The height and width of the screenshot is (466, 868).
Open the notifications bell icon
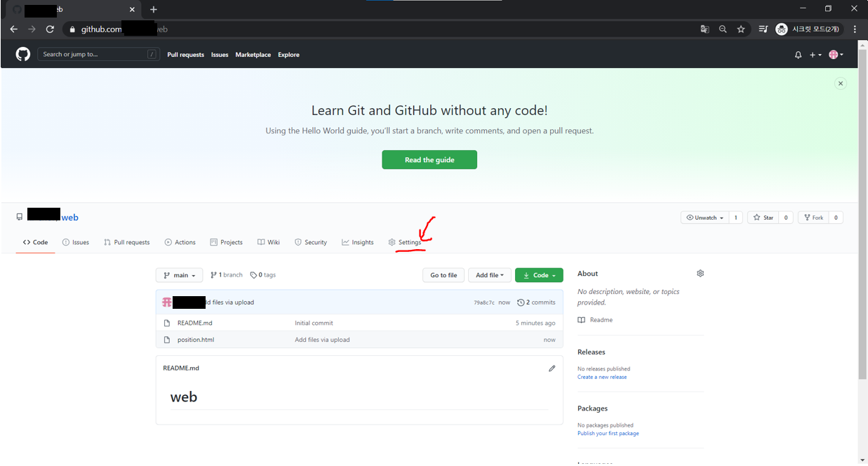pos(798,55)
